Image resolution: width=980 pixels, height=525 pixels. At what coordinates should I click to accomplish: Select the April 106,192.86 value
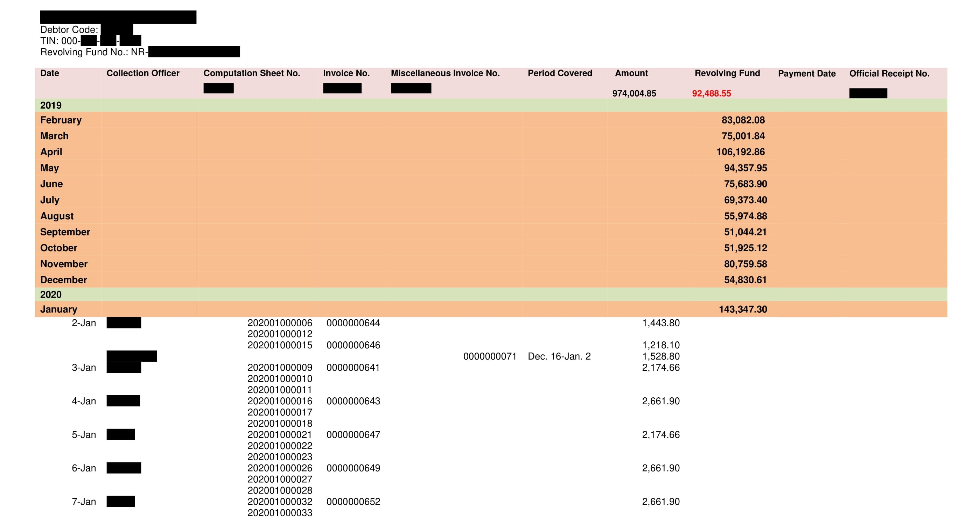(740, 152)
